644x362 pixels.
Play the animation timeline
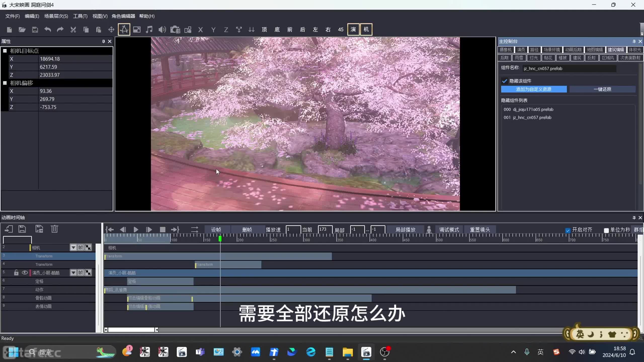coord(136,230)
